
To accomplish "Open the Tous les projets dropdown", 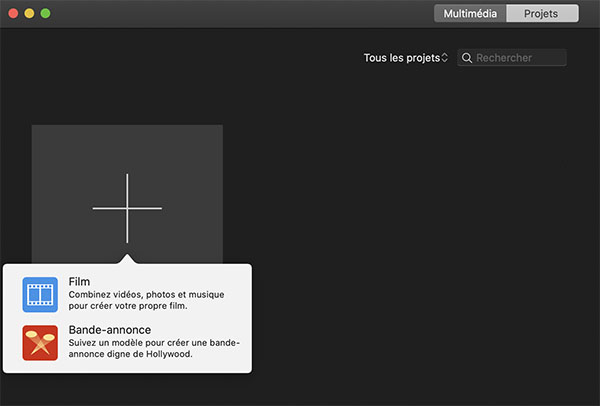I will pyautogui.click(x=402, y=58).
